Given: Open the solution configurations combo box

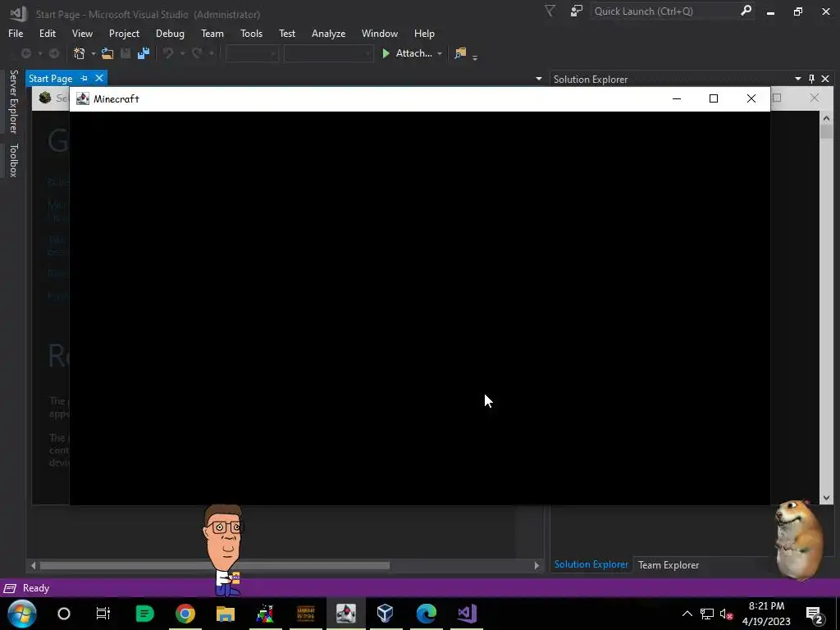Looking at the screenshot, I should (252, 53).
